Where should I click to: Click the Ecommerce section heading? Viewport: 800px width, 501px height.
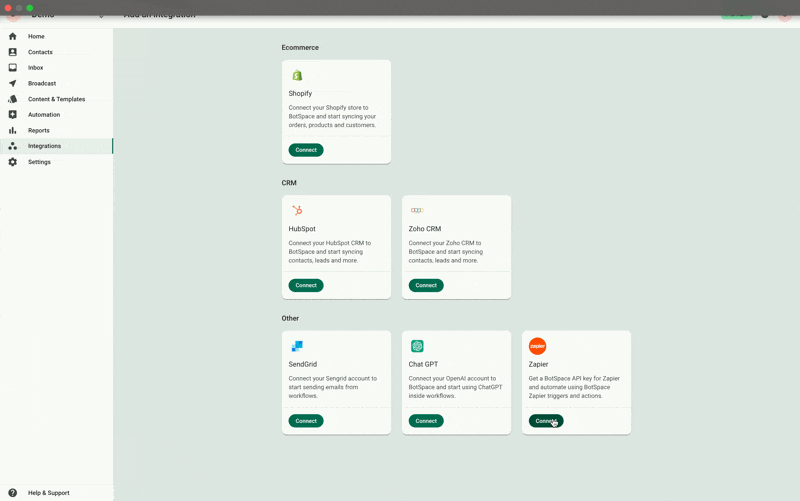coord(300,47)
